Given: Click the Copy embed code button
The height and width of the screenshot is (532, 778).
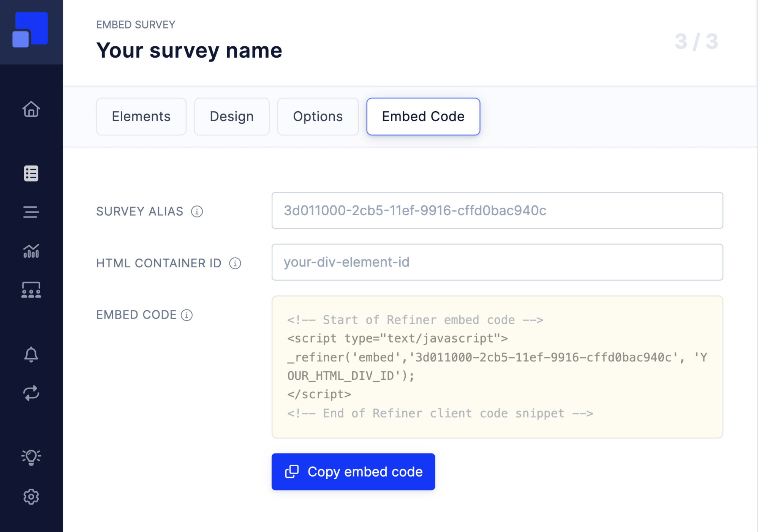Looking at the screenshot, I should pyautogui.click(x=353, y=472).
